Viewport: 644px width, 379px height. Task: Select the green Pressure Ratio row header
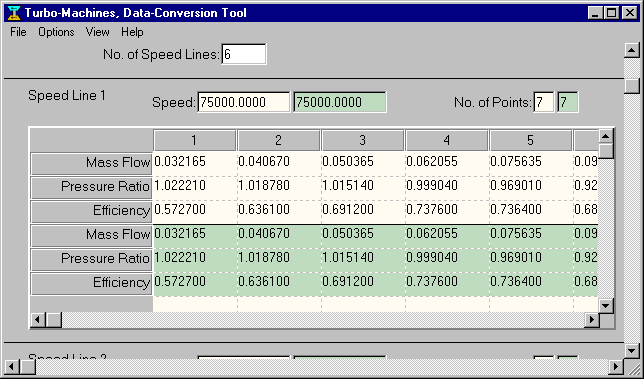click(x=91, y=259)
